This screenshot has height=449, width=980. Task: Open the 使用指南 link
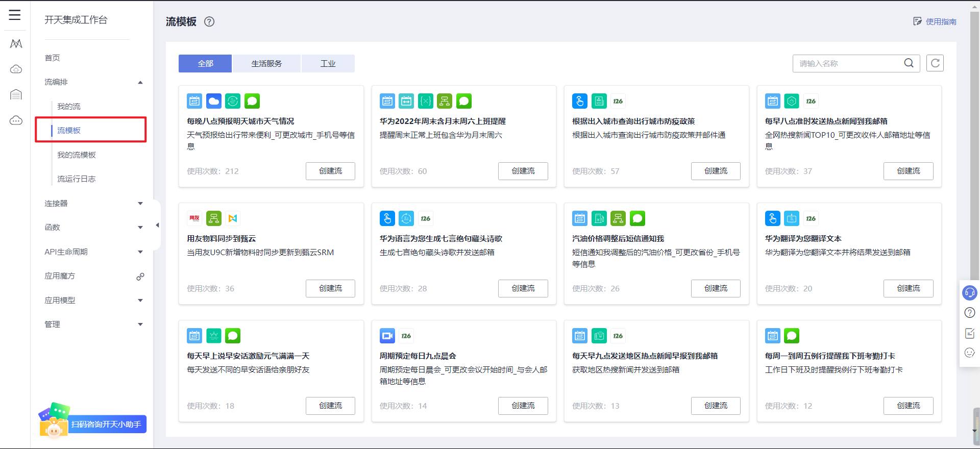coord(935,21)
